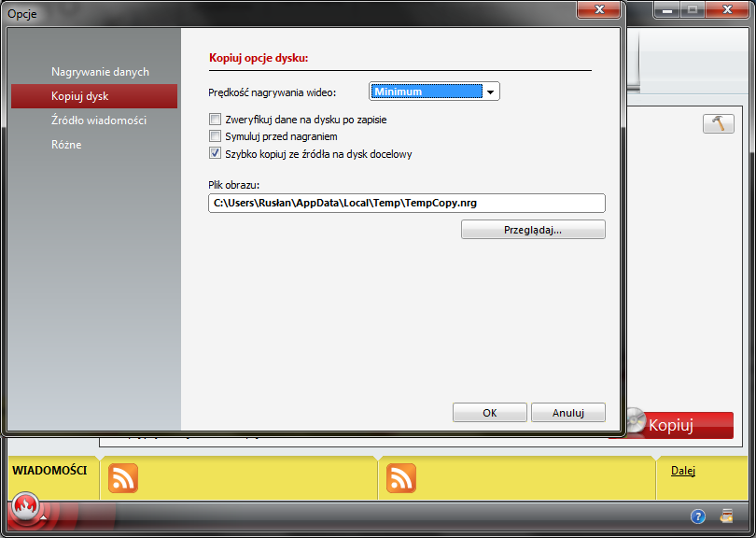Check Symuluj przed nagraniem option
756x538 pixels.
pos(216,136)
